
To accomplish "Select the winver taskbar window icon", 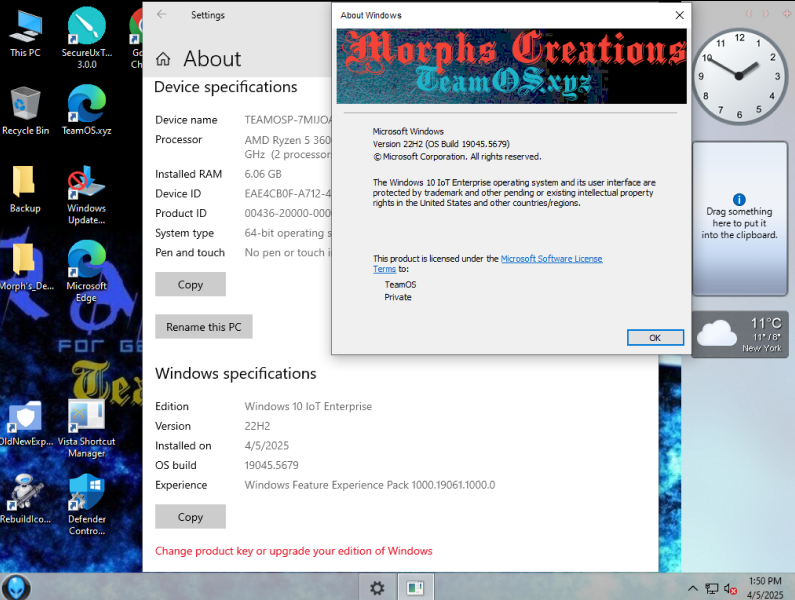I will 415,588.
